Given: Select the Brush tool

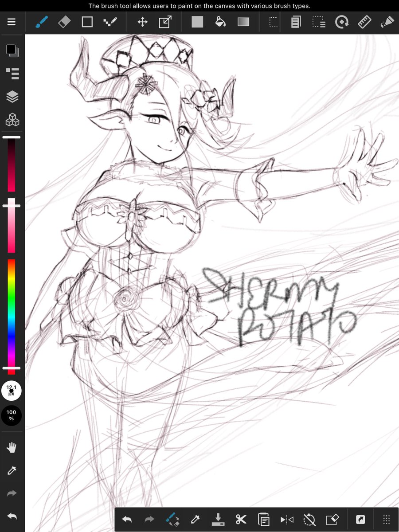Looking at the screenshot, I should (41, 22).
